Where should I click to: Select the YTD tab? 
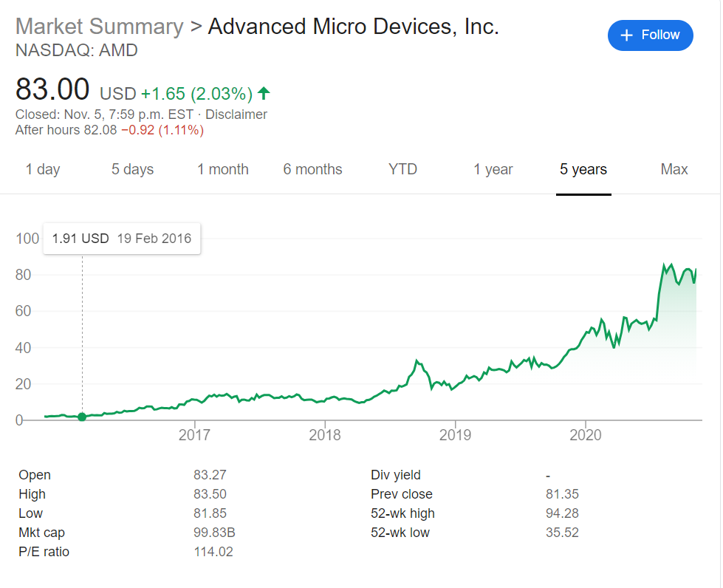(x=402, y=169)
